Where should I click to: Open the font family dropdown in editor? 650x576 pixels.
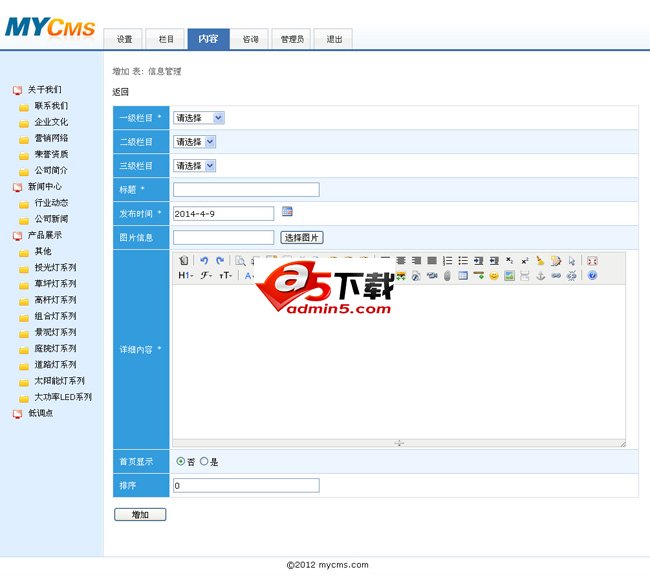click(206, 275)
